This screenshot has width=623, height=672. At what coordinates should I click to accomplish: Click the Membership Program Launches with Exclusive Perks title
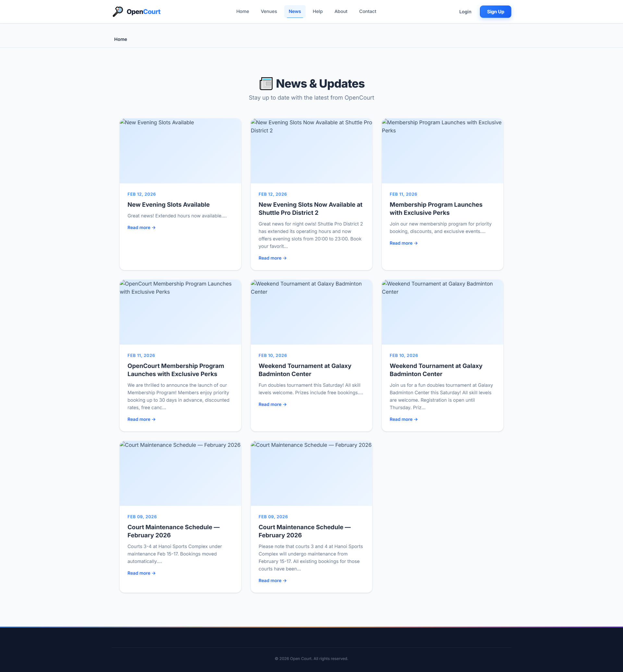(x=435, y=208)
